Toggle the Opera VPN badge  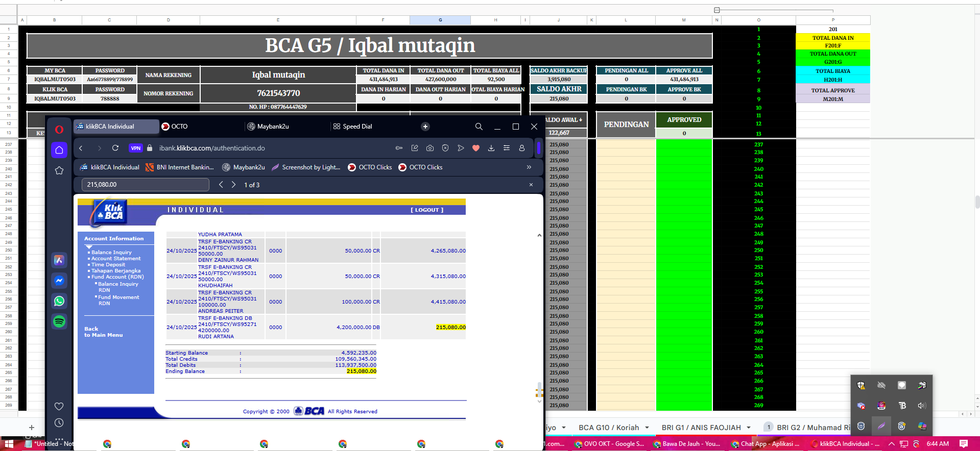(135, 148)
